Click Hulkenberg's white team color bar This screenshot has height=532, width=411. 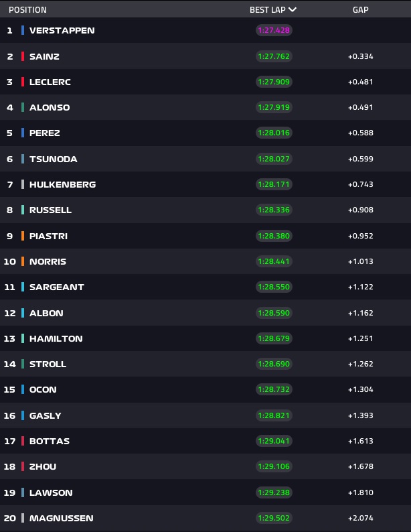(x=23, y=184)
